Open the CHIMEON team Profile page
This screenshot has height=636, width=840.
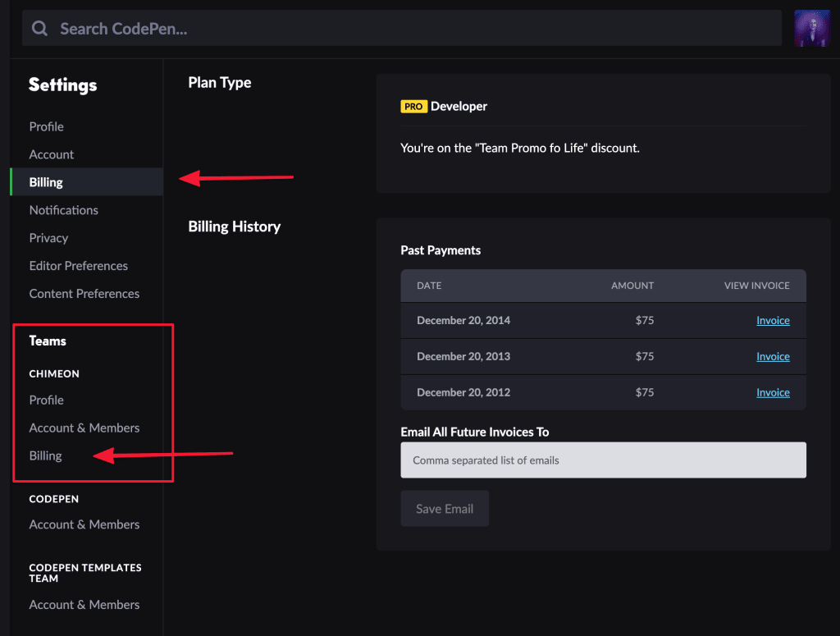tap(47, 400)
